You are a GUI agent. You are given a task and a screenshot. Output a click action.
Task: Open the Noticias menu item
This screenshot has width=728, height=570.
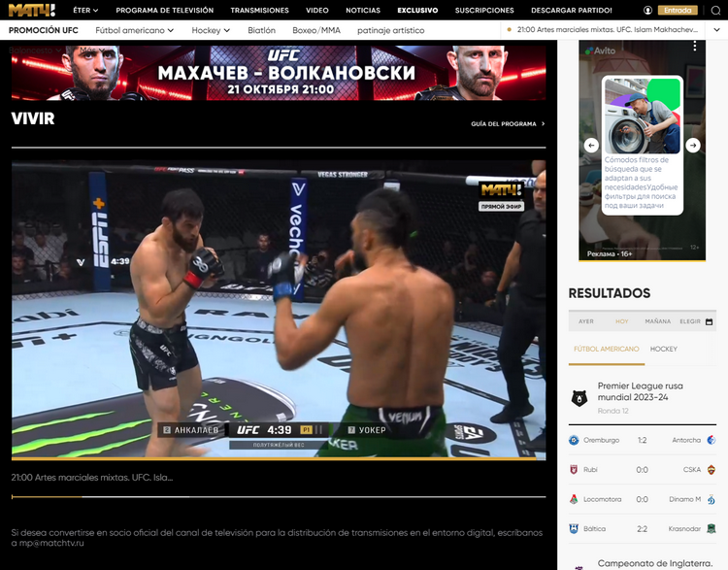(363, 11)
